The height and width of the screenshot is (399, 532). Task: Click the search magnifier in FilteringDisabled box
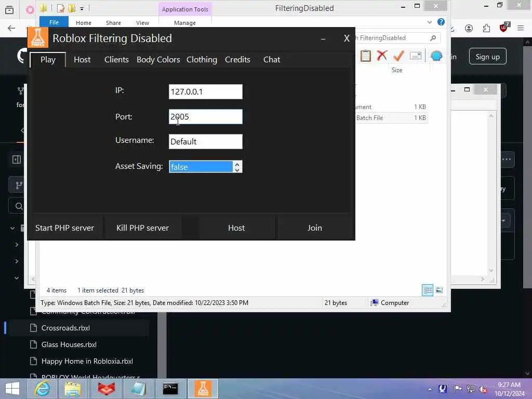tap(433, 38)
